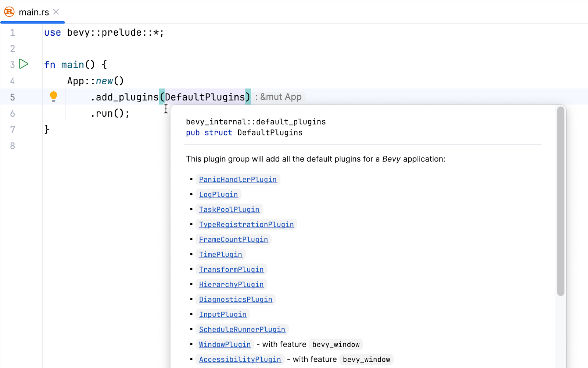Click line number 8 in the gutter

click(12, 146)
